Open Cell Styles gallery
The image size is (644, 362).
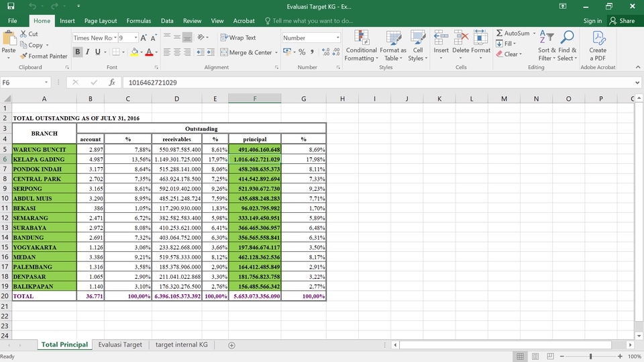tap(418, 46)
